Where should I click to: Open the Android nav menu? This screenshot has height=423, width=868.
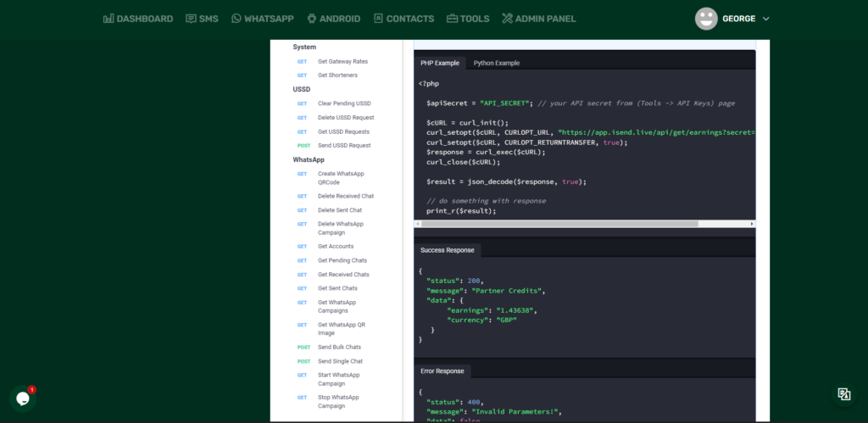(x=334, y=19)
